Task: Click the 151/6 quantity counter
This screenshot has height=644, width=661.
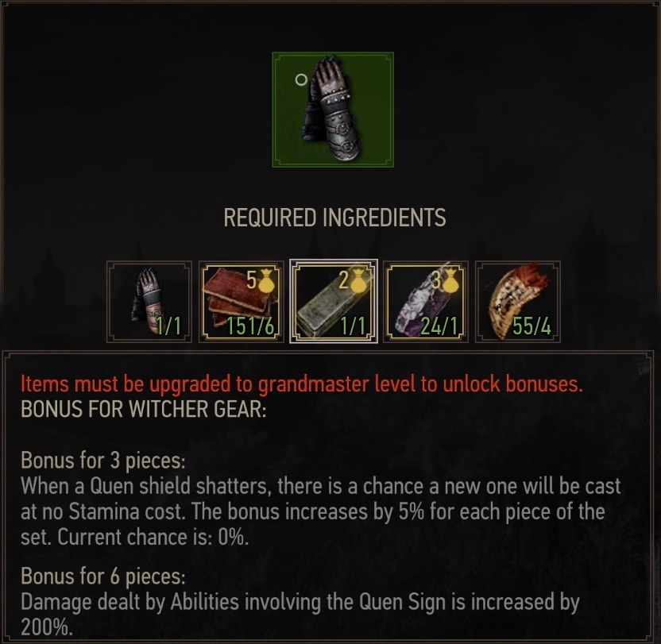Action: click(x=251, y=326)
